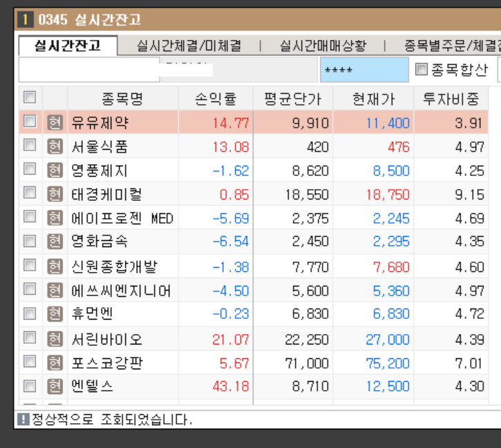Click the 현 icon beside 에쓰씨엔지니어
This screenshot has width=501, height=448.
coord(55,291)
